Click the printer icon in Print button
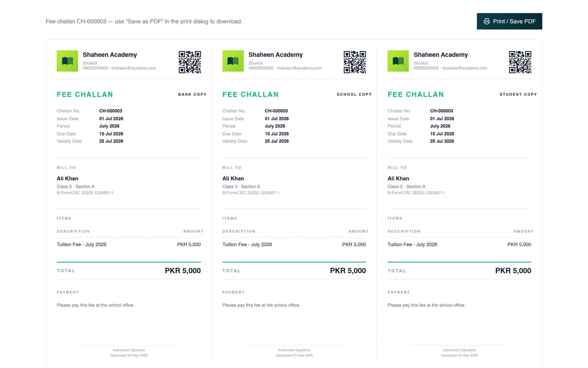588x368 pixels. [486, 21]
